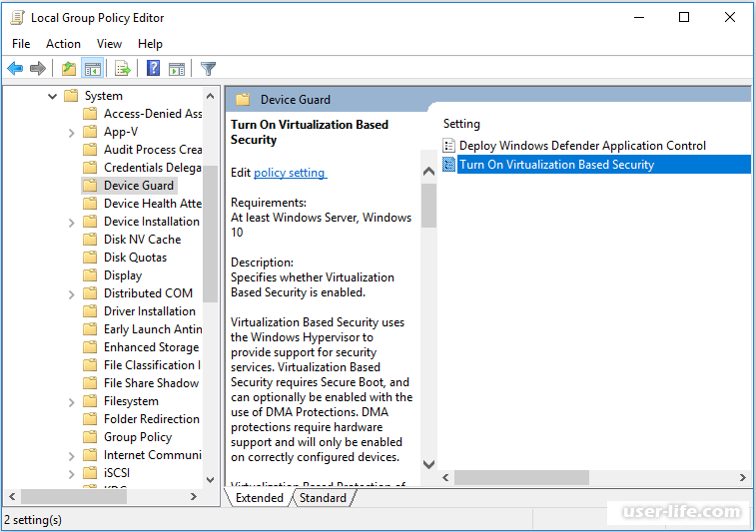Select the Driver Installation folder
The image size is (756, 532).
coord(150,311)
